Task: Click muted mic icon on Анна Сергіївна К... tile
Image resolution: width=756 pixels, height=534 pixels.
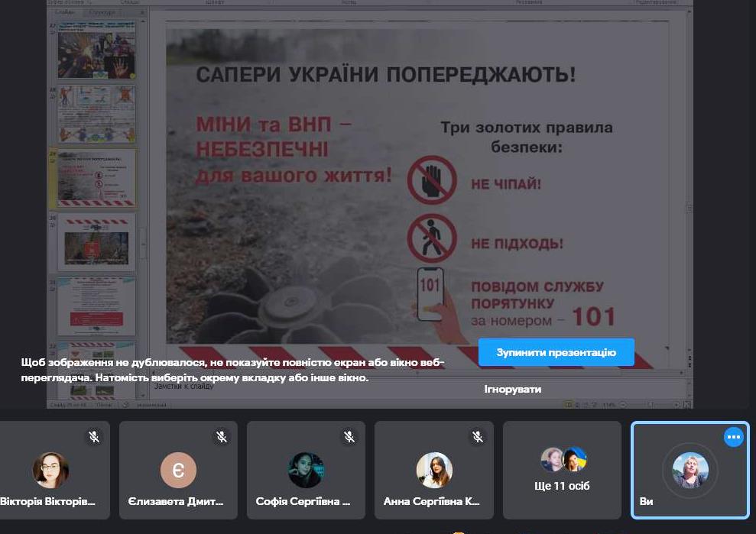Action: pyautogui.click(x=477, y=437)
